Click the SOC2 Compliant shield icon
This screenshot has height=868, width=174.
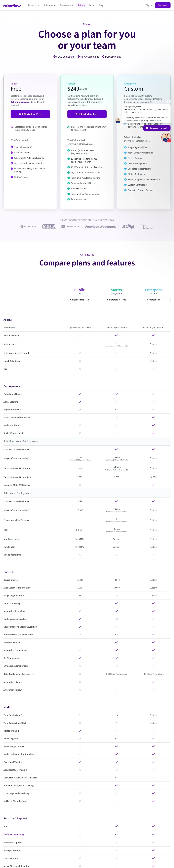[54, 57]
